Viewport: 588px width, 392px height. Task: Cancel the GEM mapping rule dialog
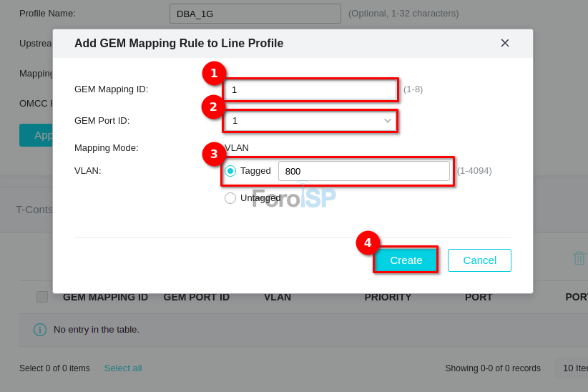tap(479, 260)
